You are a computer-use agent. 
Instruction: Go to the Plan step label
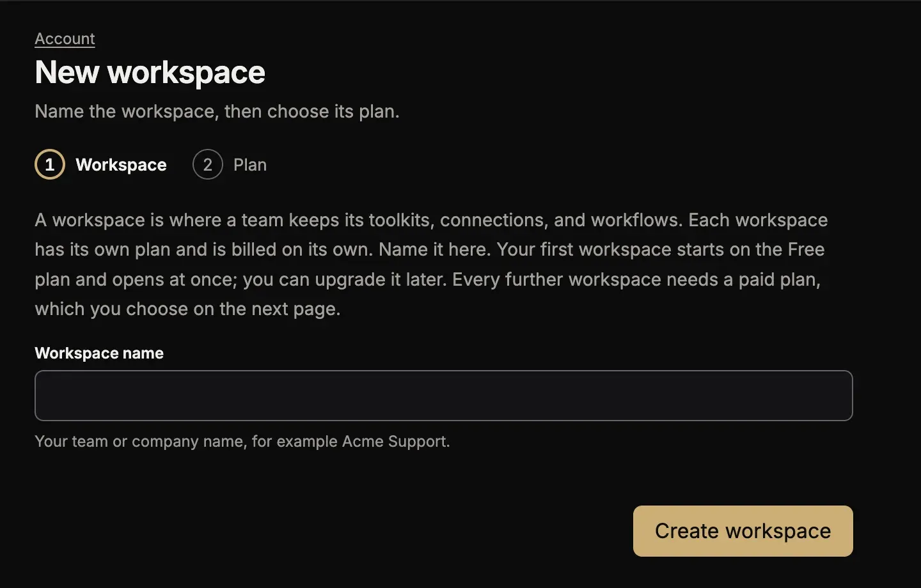pos(250,165)
